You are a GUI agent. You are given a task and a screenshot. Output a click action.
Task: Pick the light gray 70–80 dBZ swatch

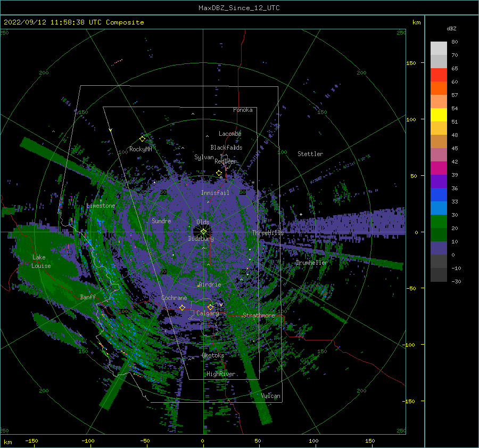(439, 48)
